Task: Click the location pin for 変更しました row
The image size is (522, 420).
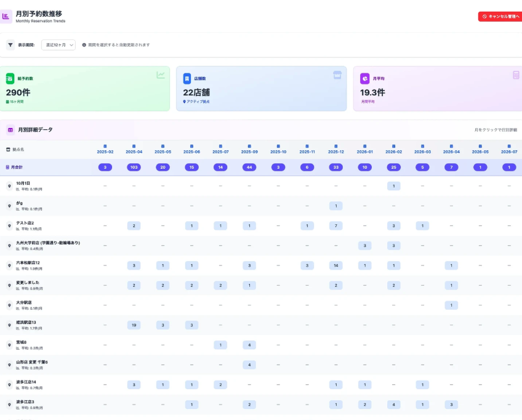Action: click(x=9, y=286)
